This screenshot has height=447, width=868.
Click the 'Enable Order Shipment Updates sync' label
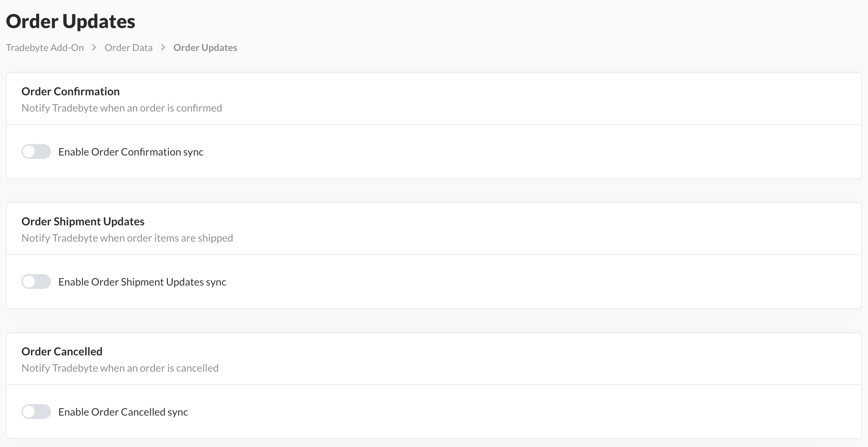tap(142, 282)
